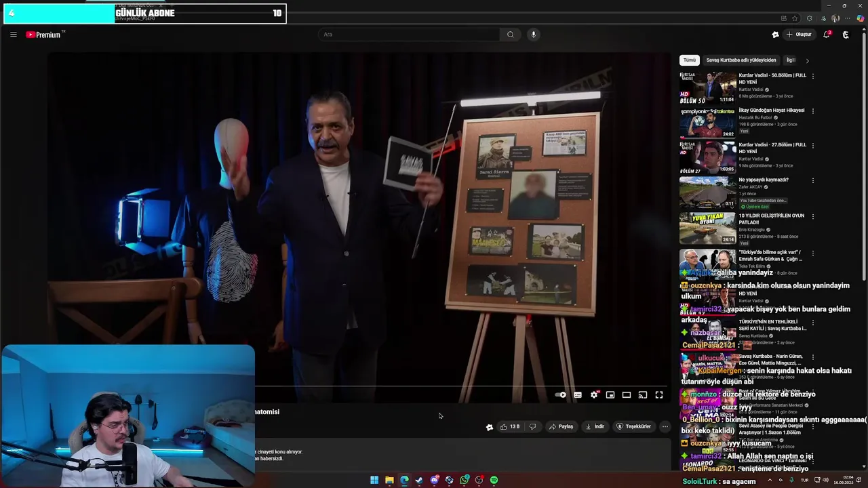This screenshot has width=868, height=488.
Task: Dislike the video with thumbs down
Action: [532, 426]
